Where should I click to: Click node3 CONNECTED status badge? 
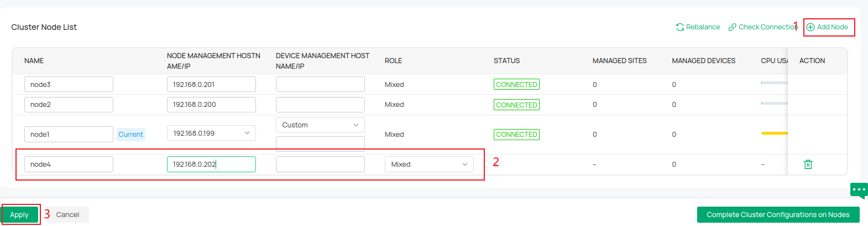[516, 85]
